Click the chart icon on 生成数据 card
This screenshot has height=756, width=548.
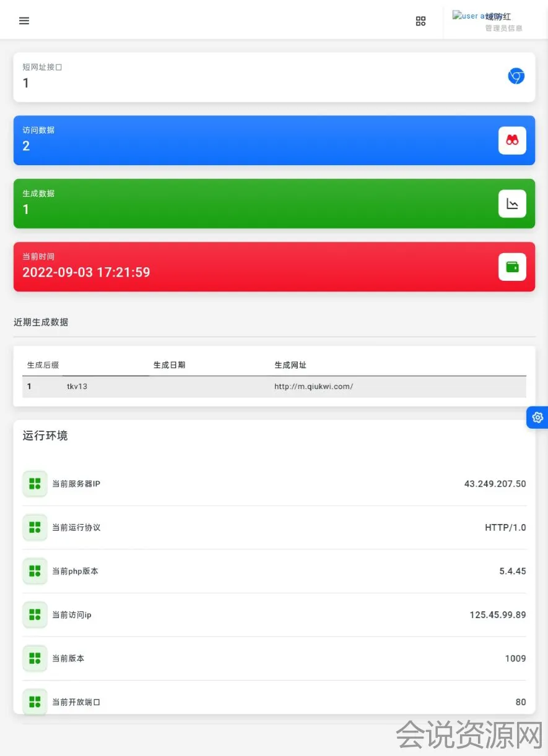pyautogui.click(x=512, y=204)
